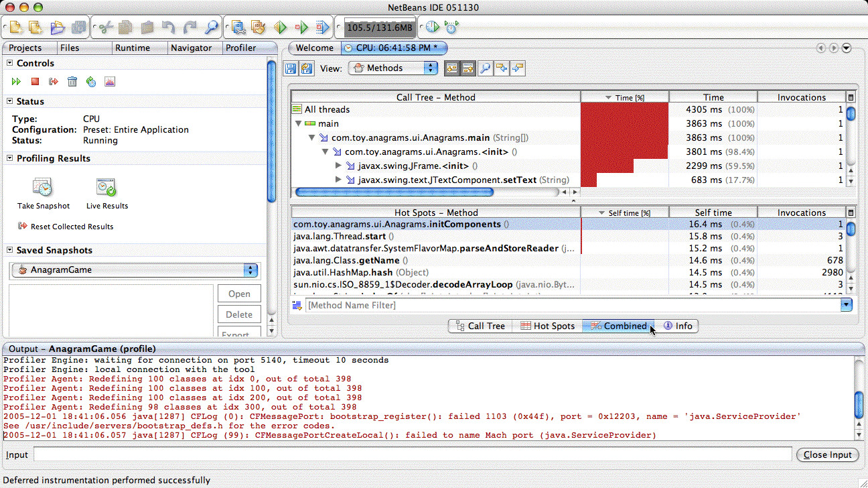Click the Save Snapshot disk icon

(x=291, y=68)
